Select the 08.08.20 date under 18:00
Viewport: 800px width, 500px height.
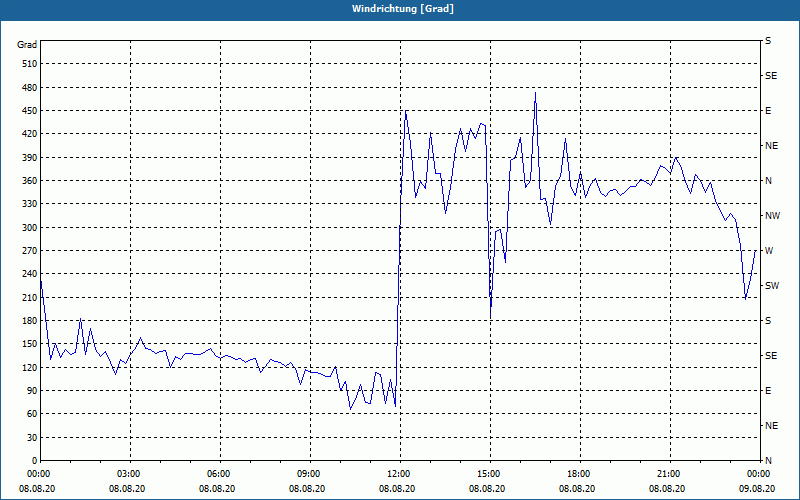click(577, 489)
